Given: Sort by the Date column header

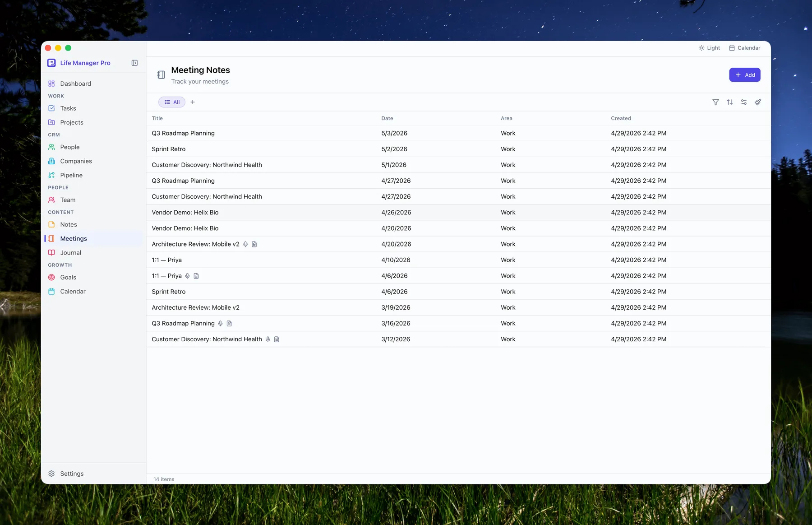Looking at the screenshot, I should coord(387,118).
